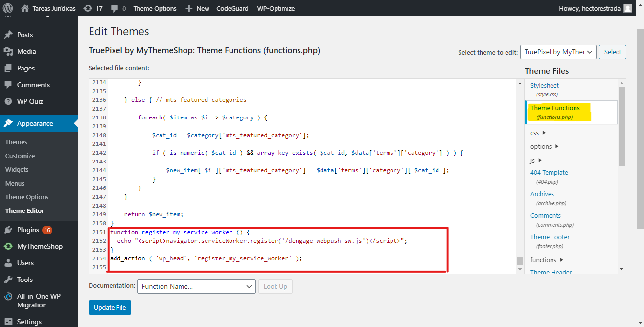Open Theme Header file
644x327 pixels.
[x=551, y=272]
